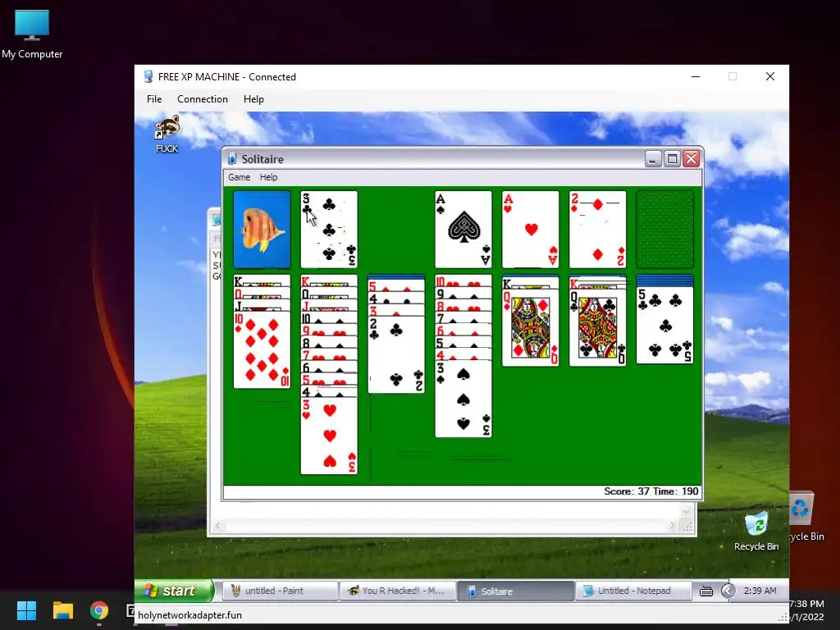Open the Recycle Bin on XP desktop
This screenshot has width=840, height=630.
click(x=756, y=532)
